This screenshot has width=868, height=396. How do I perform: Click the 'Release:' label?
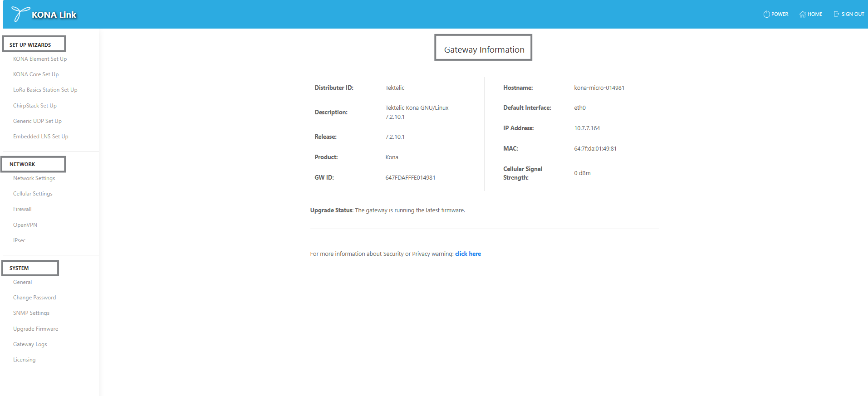point(325,137)
